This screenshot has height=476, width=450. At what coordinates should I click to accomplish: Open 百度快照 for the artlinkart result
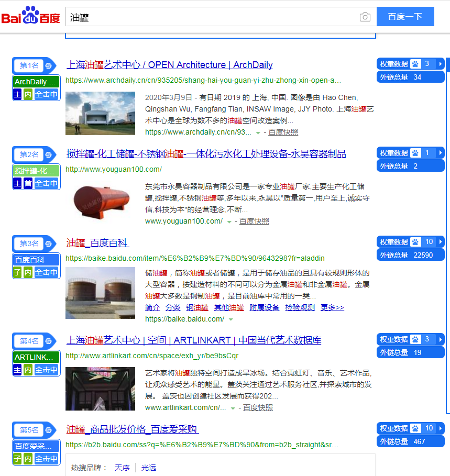coord(258,408)
